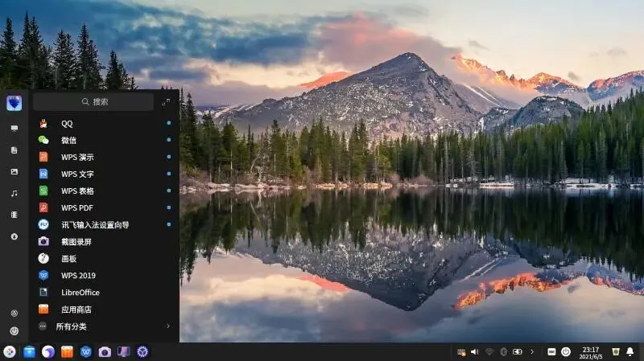
Task: Open WPS 演示 from the launcher
Action: click(105, 157)
